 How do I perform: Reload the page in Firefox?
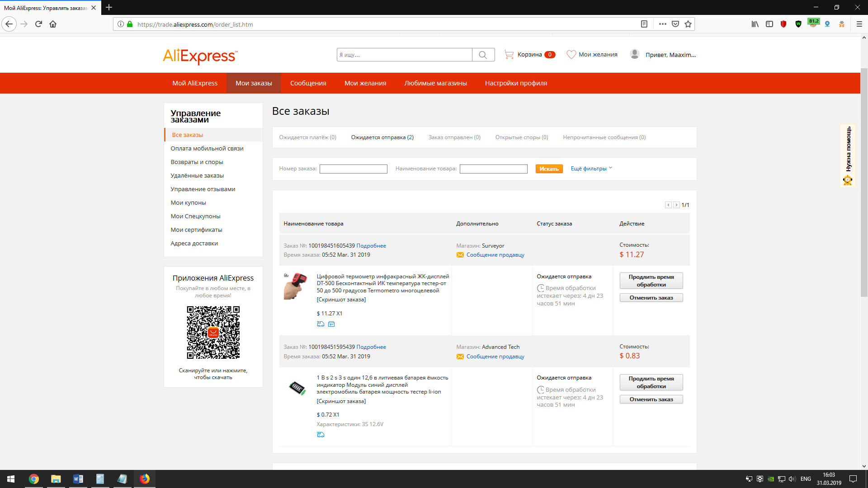pyautogui.click(x=38, y=24)
